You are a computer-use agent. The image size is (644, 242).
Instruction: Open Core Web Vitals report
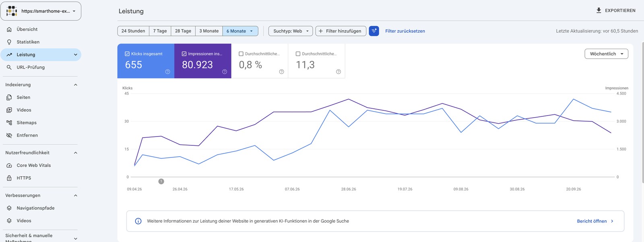(41, 165)
